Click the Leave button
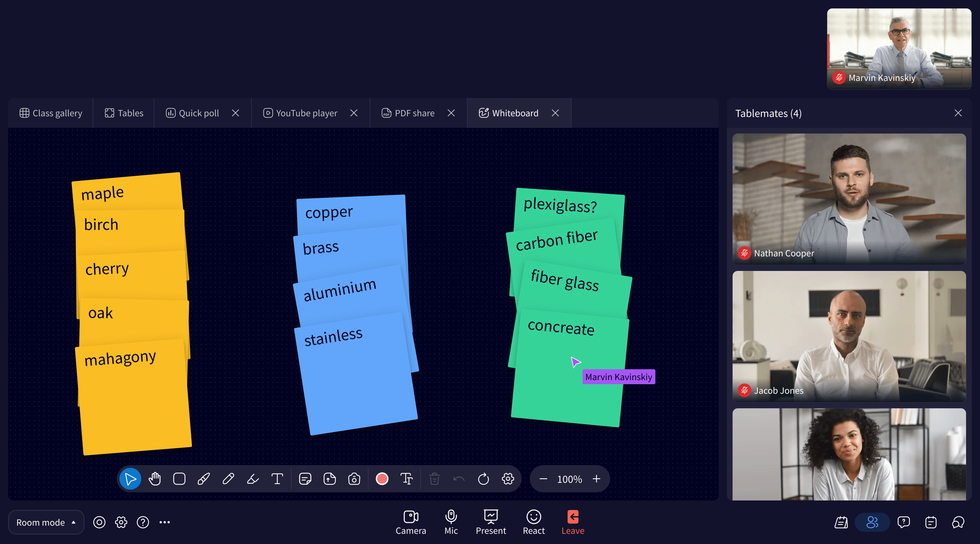Viewport: 980px width, 544px height. click(573, 522)
